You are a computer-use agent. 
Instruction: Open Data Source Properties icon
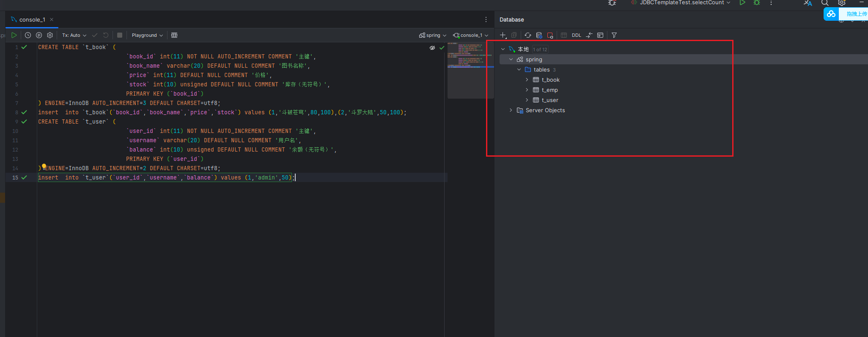tap(539, 35)
